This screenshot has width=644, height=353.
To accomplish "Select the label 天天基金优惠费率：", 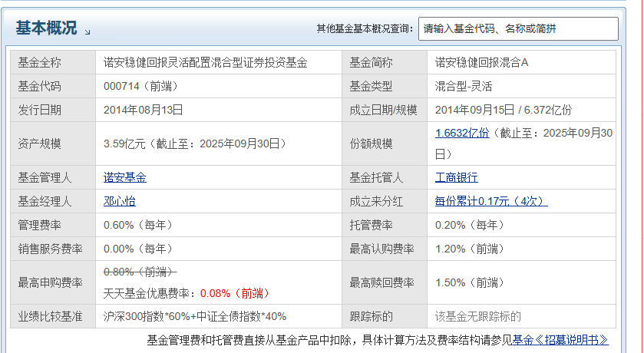I will pos(151,293).
